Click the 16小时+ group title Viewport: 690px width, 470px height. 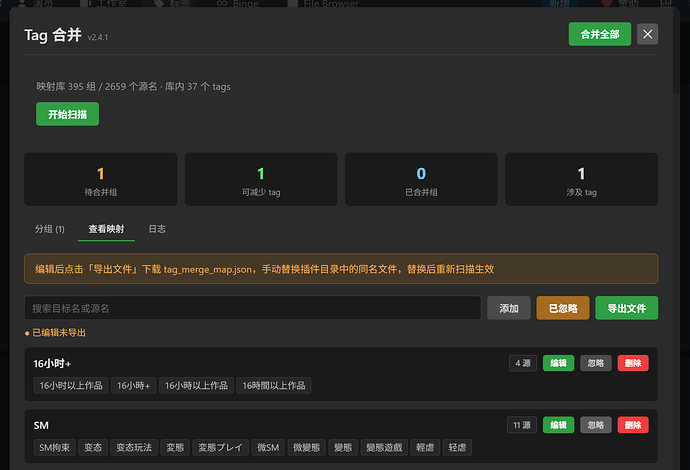point(52,364)
